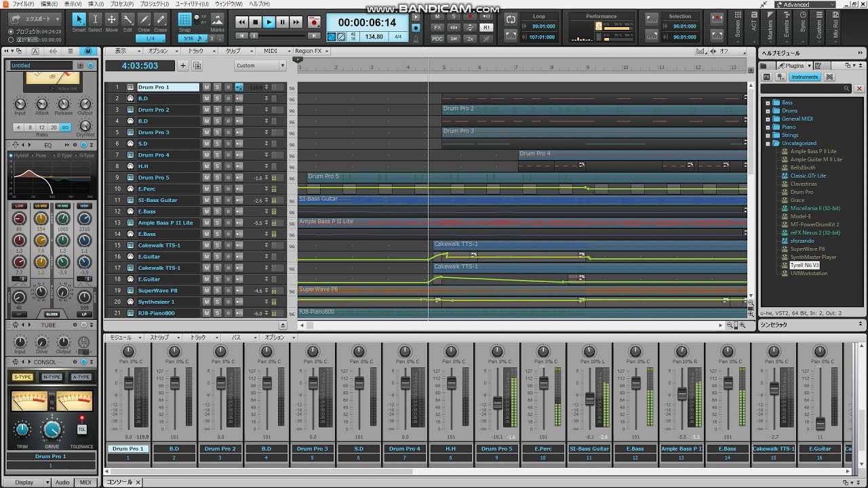Click the 134.80 tempo field
The height and width of the screenshot is (488, 868).
374,37
